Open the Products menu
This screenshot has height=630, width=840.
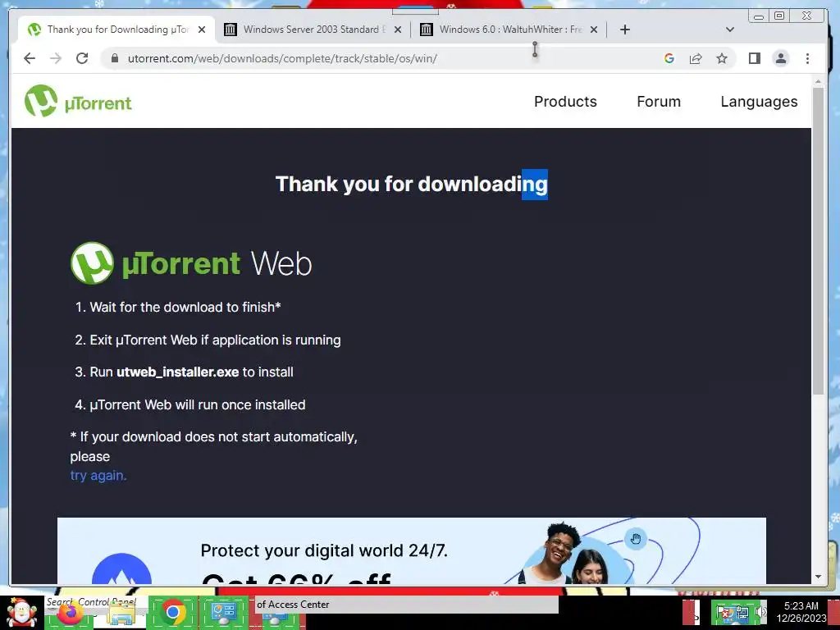pos(565,101)
